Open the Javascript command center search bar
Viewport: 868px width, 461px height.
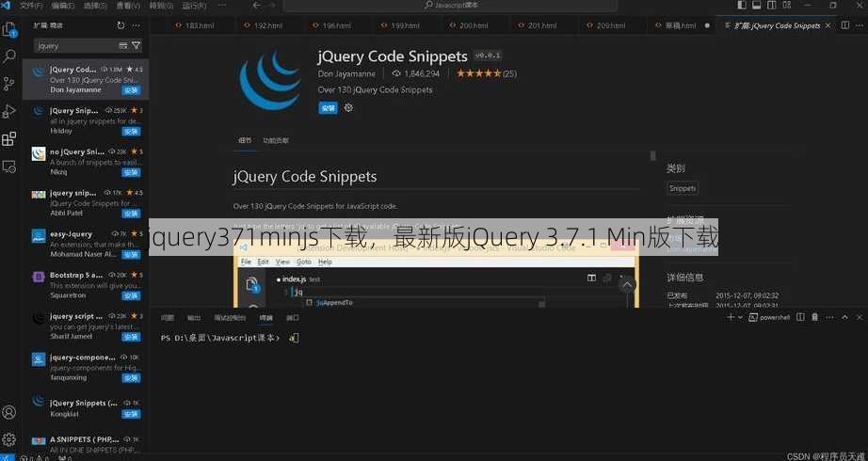(x=450, y=6)
